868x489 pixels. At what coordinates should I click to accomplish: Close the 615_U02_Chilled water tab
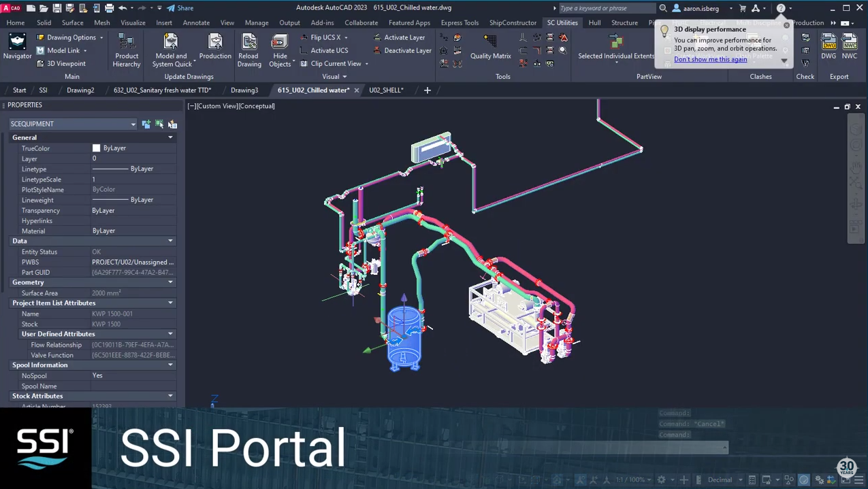[356, 90]
